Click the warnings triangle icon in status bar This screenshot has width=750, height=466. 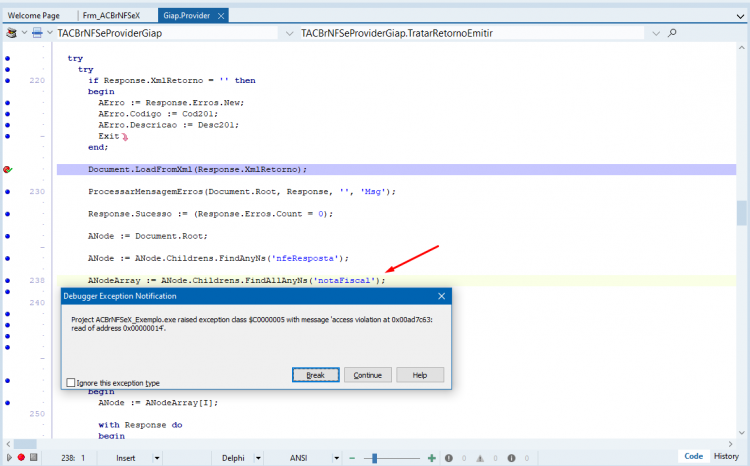coord(480,458)
